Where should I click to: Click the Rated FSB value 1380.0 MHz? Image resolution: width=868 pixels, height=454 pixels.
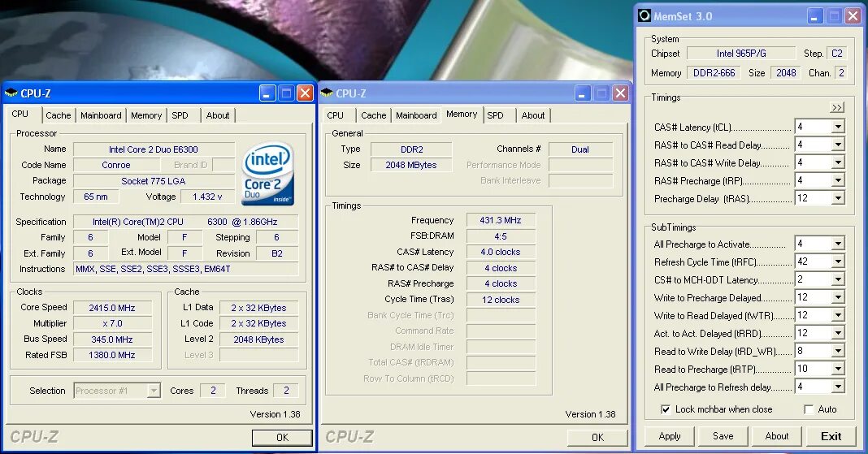pos(112,355)
